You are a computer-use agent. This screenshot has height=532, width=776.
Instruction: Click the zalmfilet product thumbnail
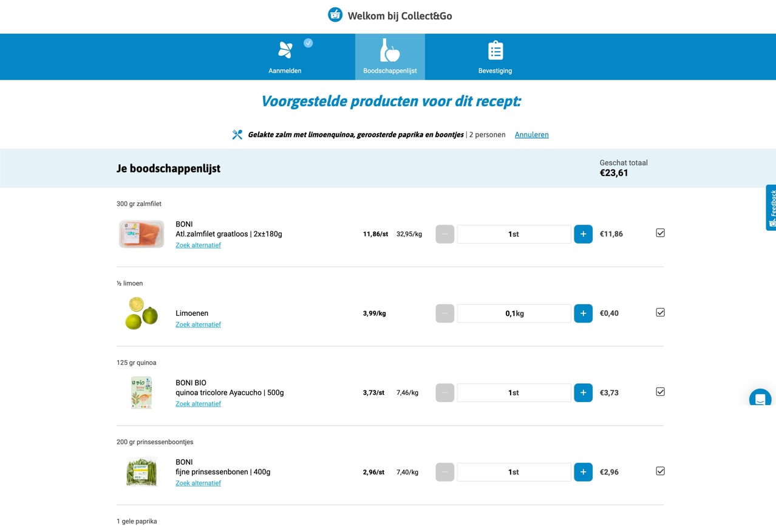click(x=141, y=234)
